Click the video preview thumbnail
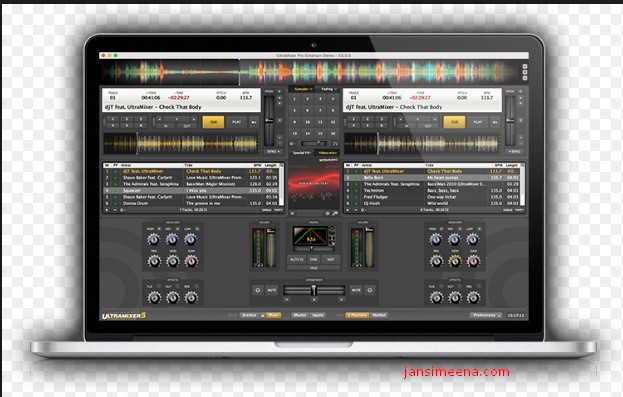Screen dimensions: 623x397 tap(313, 184)
